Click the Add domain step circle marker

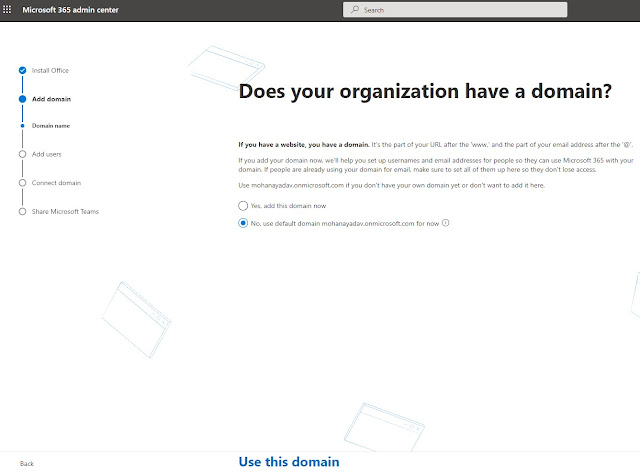[22, 99]
